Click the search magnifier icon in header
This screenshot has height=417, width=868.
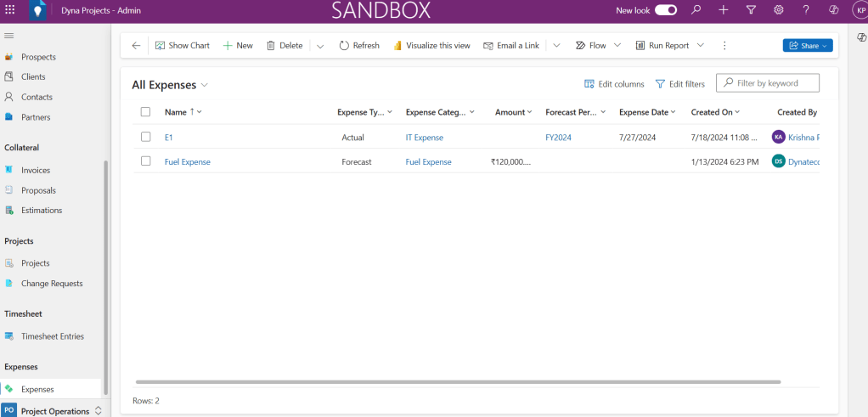(x=696, y=10)
